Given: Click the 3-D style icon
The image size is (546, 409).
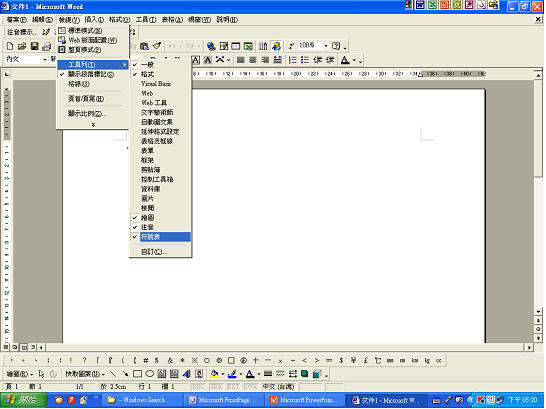Looking at the screenshot, I should click(x=317, y=374).
